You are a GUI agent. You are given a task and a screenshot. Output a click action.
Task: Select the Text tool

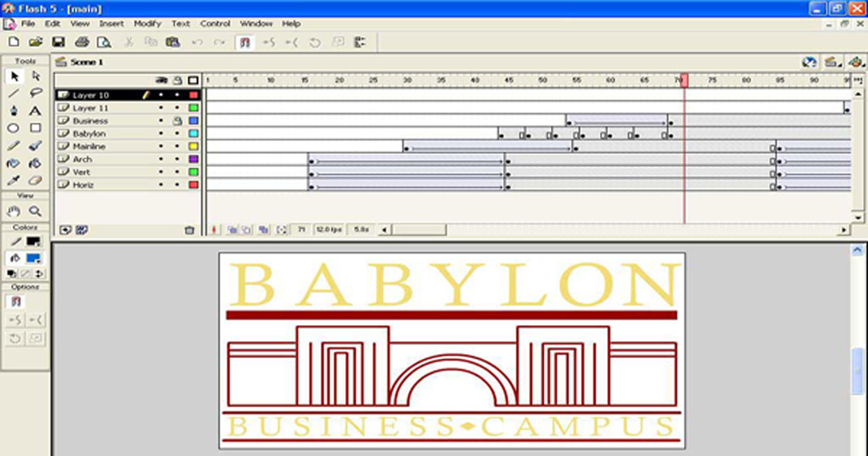coord(35,111)
